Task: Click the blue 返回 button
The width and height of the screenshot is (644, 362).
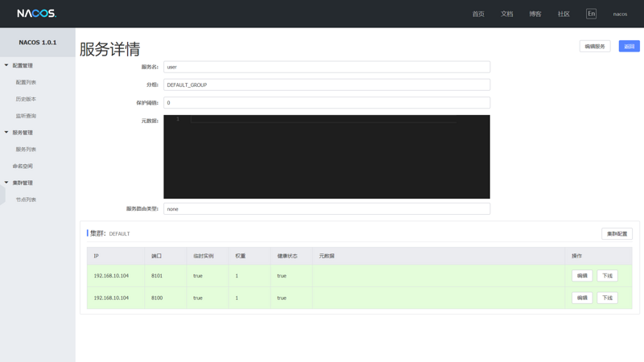Action: (630, 47)
